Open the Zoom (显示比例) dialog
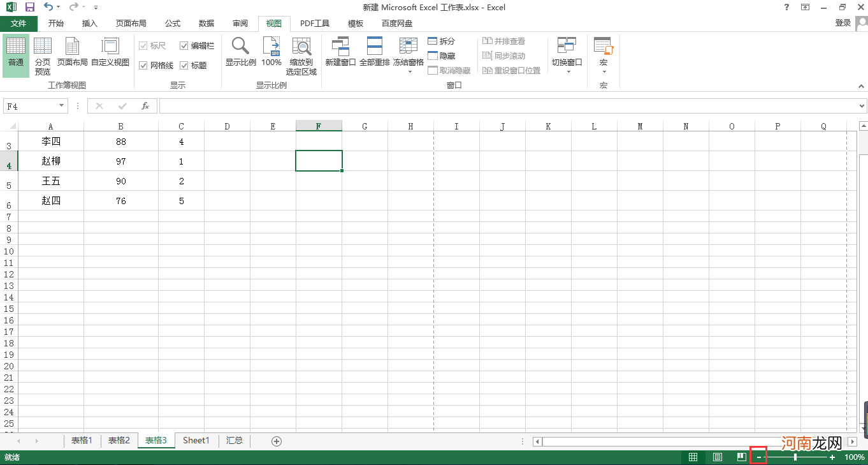The image size is (868, 465). 241,52
